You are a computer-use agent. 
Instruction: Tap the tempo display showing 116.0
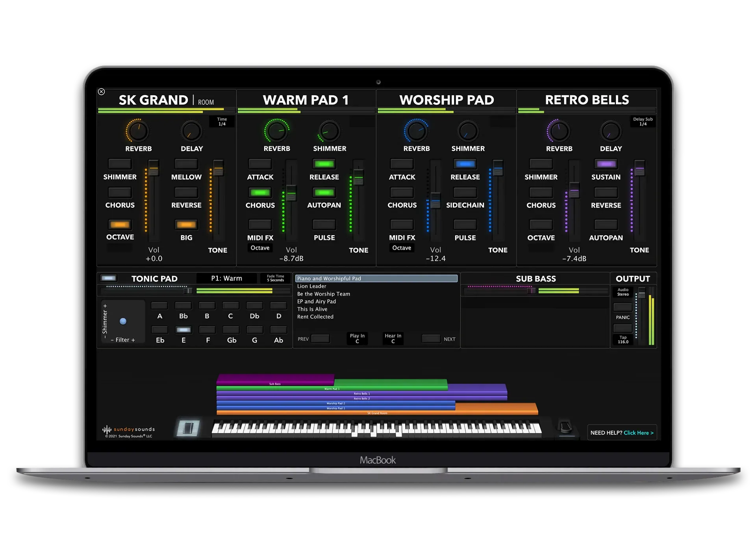click(x=623, y=340)
